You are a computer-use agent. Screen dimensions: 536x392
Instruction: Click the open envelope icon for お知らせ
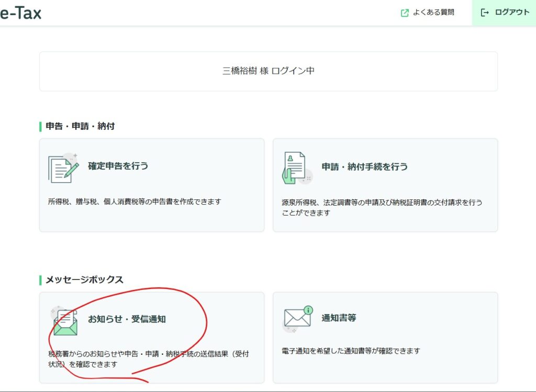64,321
